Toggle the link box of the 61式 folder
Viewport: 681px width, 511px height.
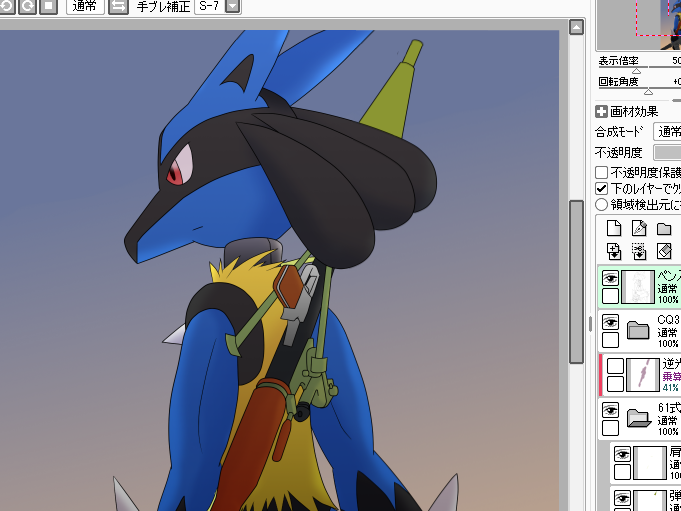click(x=610, y=428)
